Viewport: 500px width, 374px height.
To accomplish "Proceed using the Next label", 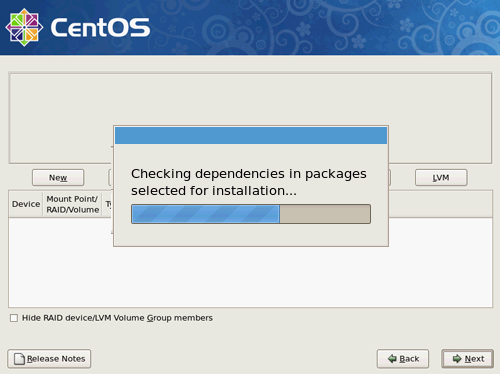I will 474,359.
